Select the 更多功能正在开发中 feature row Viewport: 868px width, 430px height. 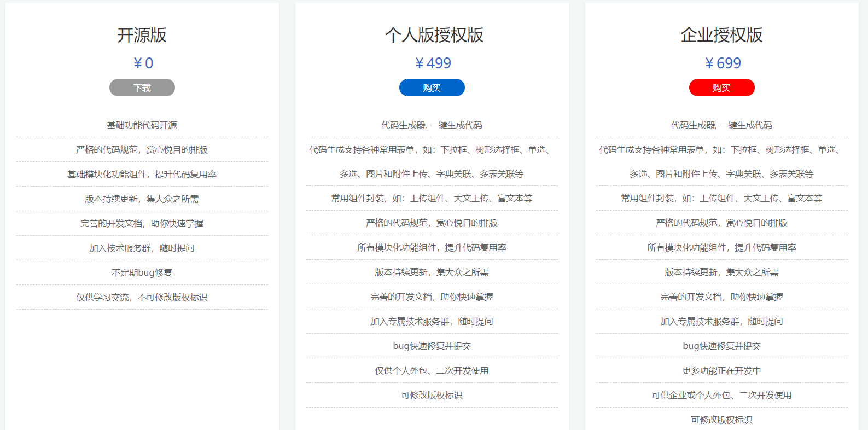(721, 370)
